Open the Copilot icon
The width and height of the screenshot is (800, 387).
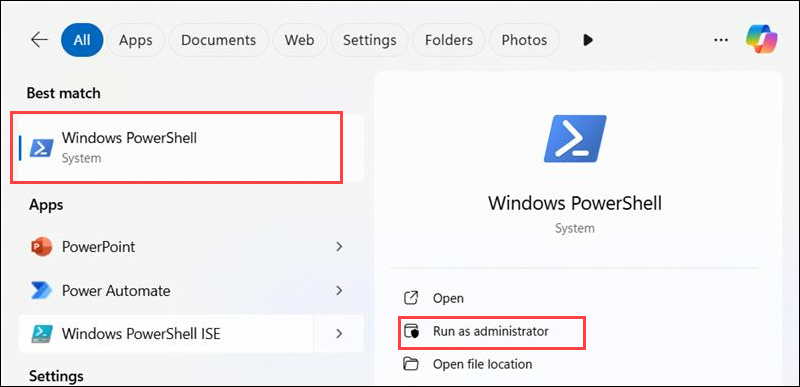[761, 39]
